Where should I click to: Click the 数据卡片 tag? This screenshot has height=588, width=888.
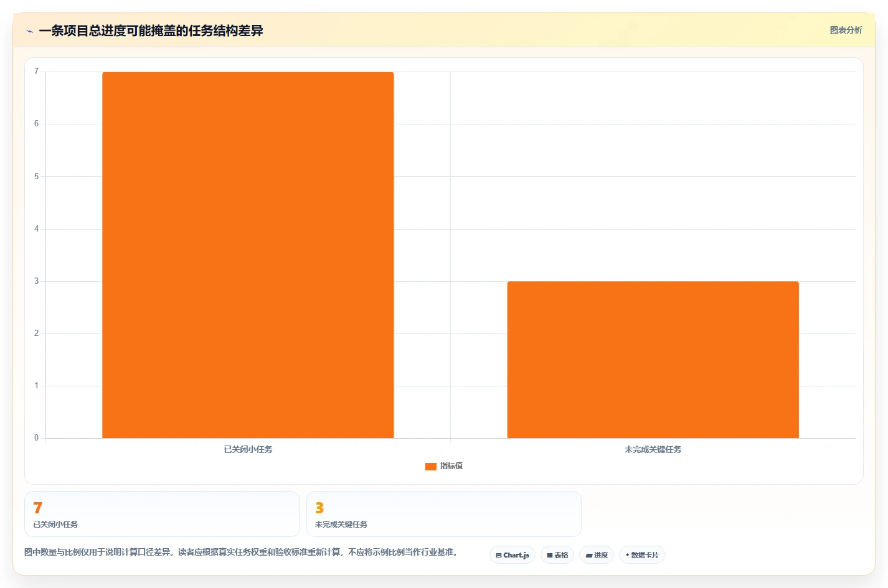642,555
